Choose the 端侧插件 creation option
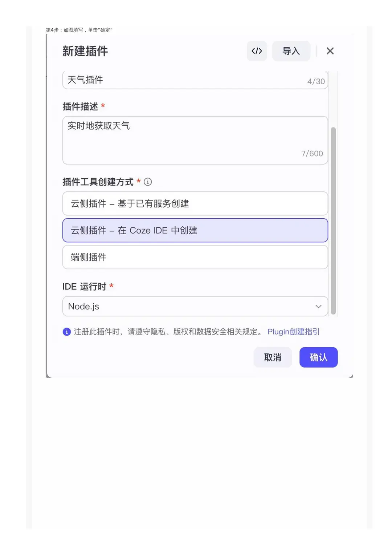 click(x=195, y=257)
